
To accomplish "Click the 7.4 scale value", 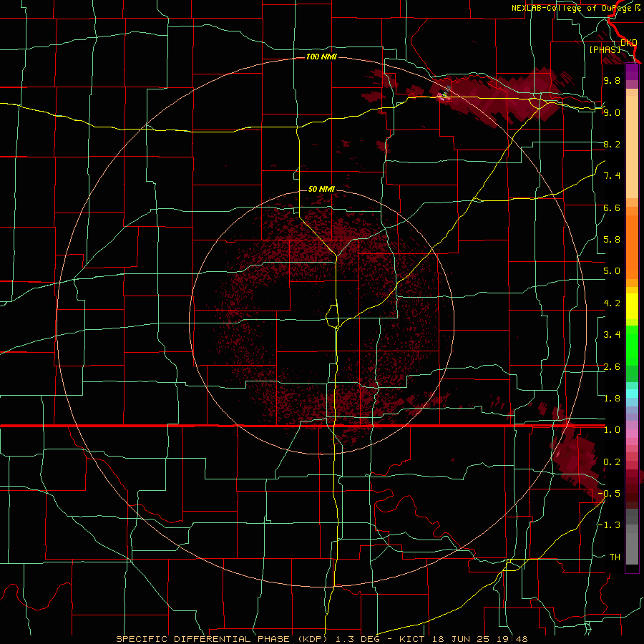I will click(612, 176).
